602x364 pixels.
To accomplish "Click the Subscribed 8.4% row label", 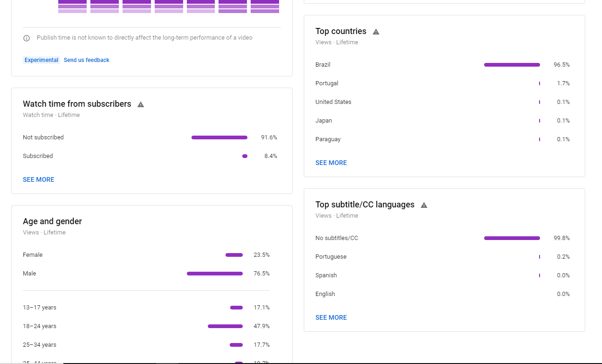I will [x=38, y=156].
